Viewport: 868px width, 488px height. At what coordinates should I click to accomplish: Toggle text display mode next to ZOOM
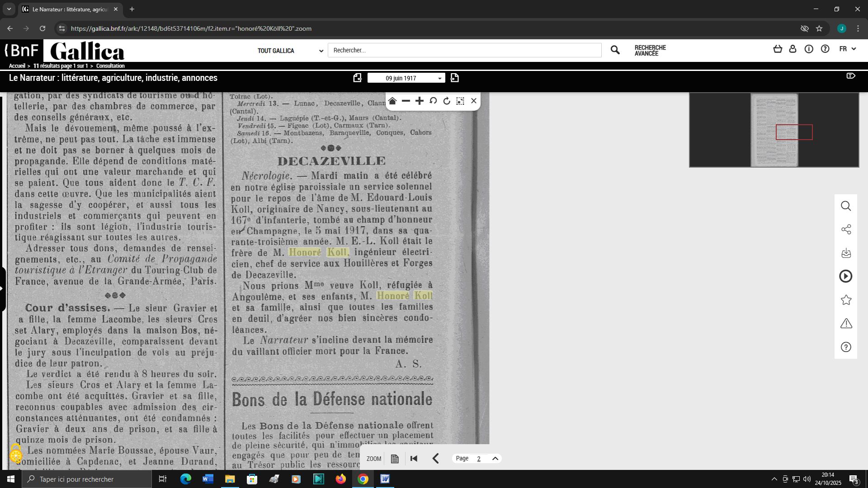click(x=395, y=459)
